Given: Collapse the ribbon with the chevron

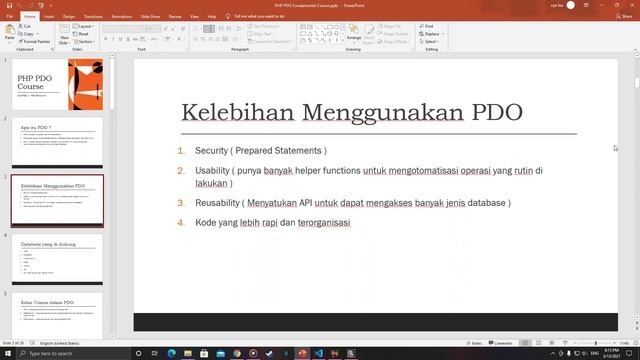Looking at the screenshot, I should click(635, 49).
